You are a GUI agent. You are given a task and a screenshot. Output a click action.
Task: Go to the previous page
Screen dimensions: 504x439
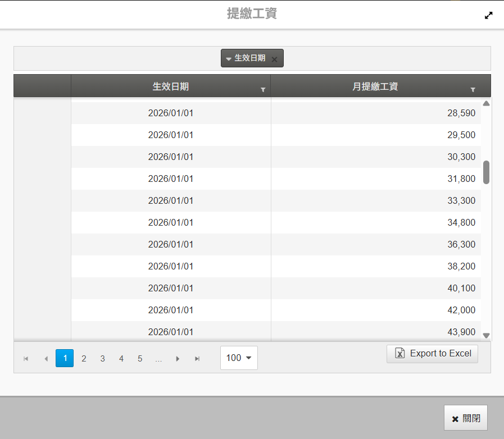point(46,358)
